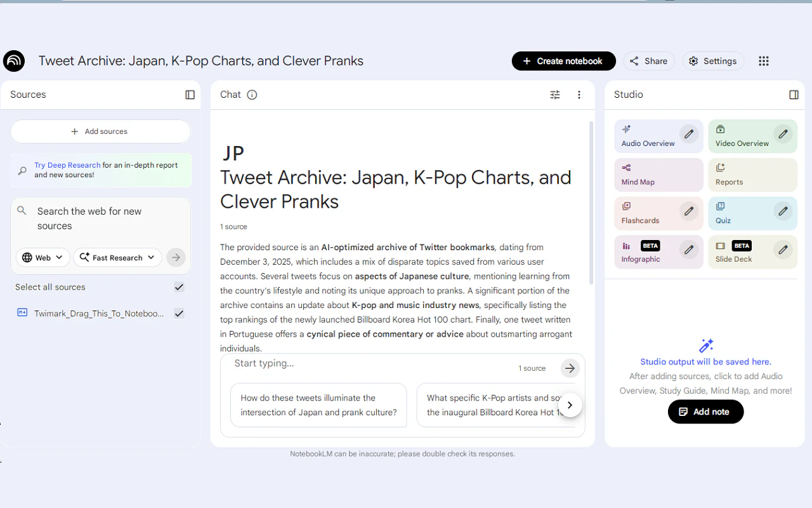812x508 pixels.
Task: Edit Infographic settings pencil
Action: tap(689, 250)
